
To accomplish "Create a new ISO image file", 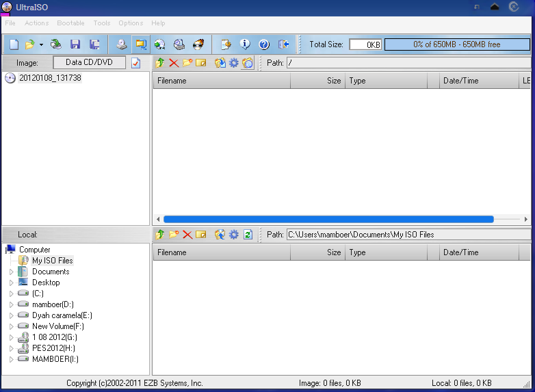I will click(14, 44).
